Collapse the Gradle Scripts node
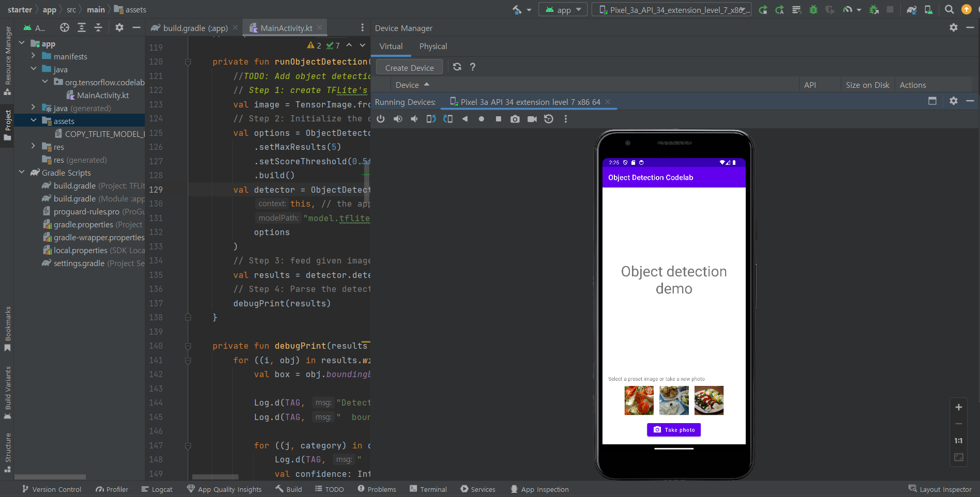Viewport: 980px width, 497px height. click(x=22, y=172)
